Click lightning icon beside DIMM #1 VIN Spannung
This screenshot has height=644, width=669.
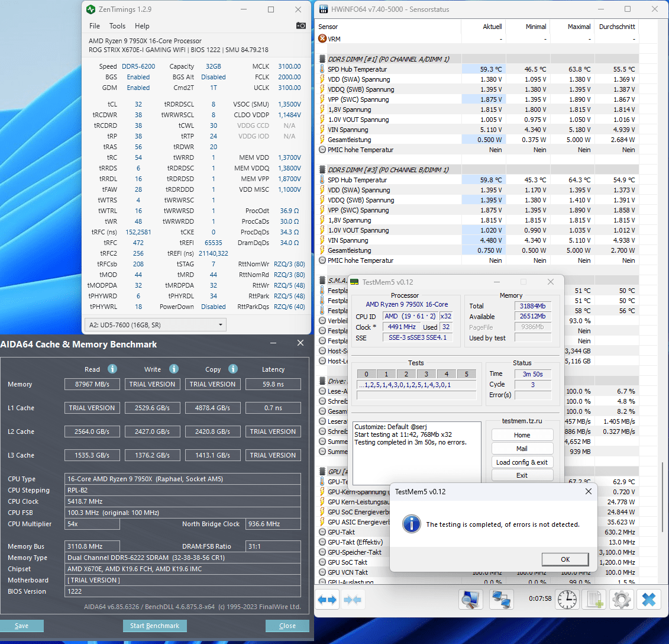click(322, 130)
